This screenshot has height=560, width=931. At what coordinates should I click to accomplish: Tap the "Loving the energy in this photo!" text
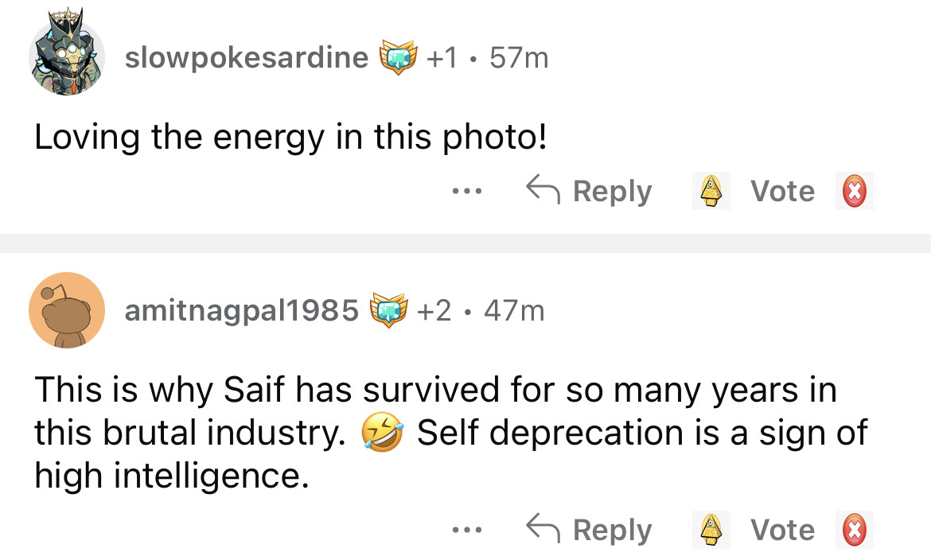pyautogui.click(x=290, y=138)
